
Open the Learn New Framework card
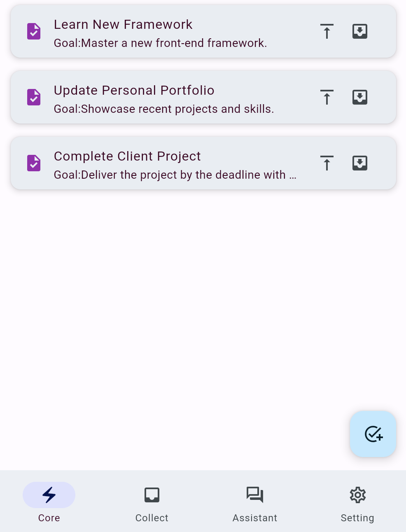click(203, 31)
